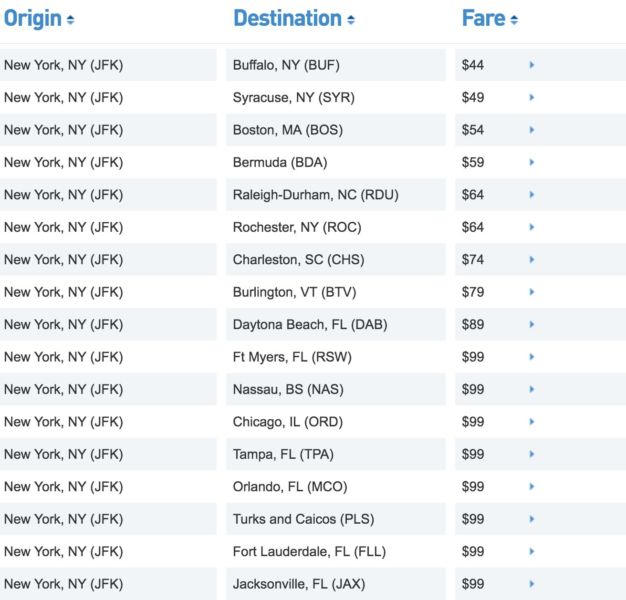This screenshot has height=600, width=626.
Task: Expand the Raleigh-Durham $64 fare arrow
Action: (532, 195)
